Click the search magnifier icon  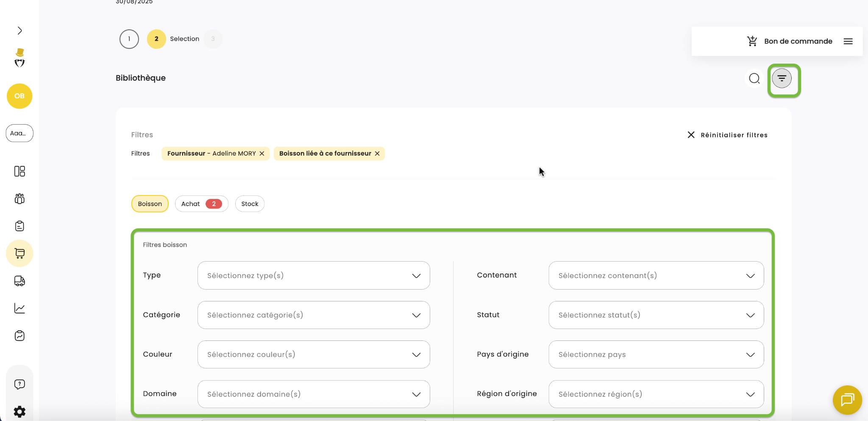point(754,78)
